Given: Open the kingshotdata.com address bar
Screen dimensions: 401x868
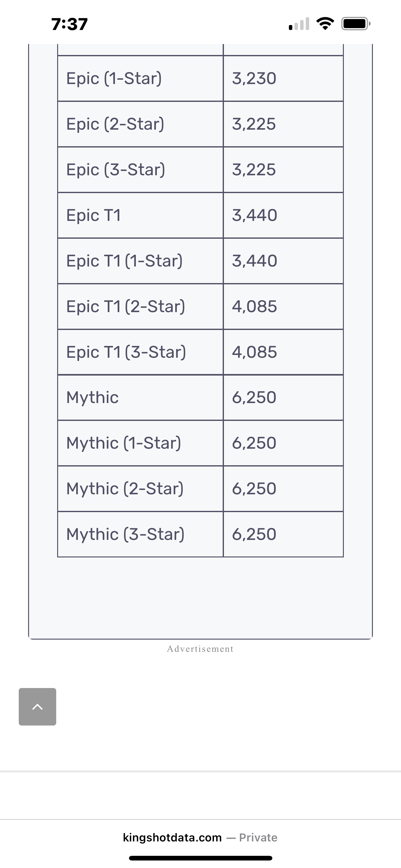Looking at the screenshot, I should pyautogui.click(x=200, y=837).
